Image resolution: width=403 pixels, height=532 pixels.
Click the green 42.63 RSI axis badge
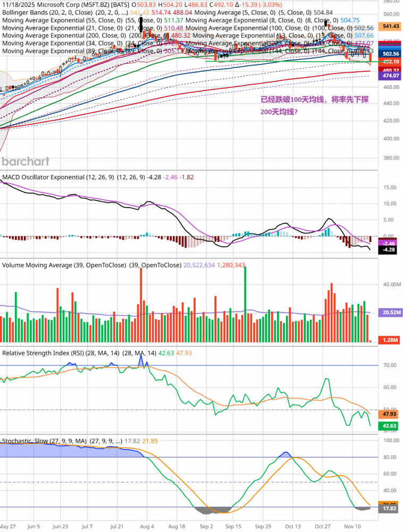tap(389, 426)
